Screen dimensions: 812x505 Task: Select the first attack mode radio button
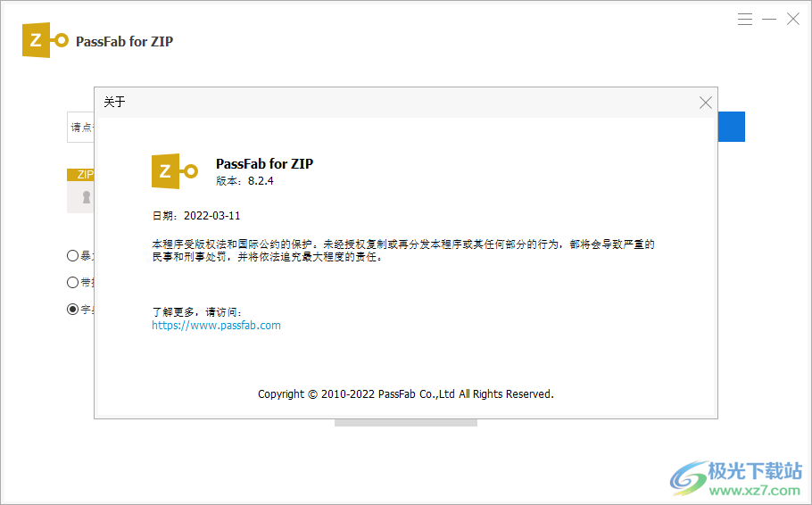click(x=72, y=255)
